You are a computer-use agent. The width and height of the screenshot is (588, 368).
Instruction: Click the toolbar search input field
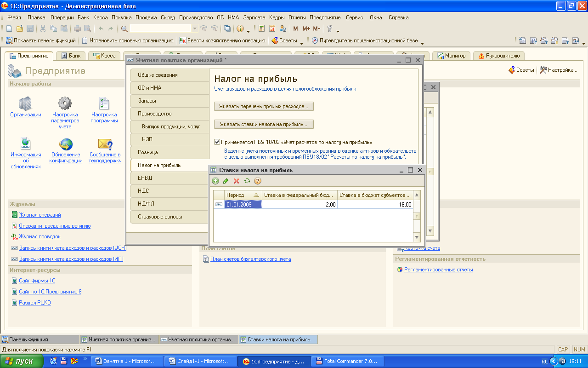pyautogui.click(x=160, y=29)
